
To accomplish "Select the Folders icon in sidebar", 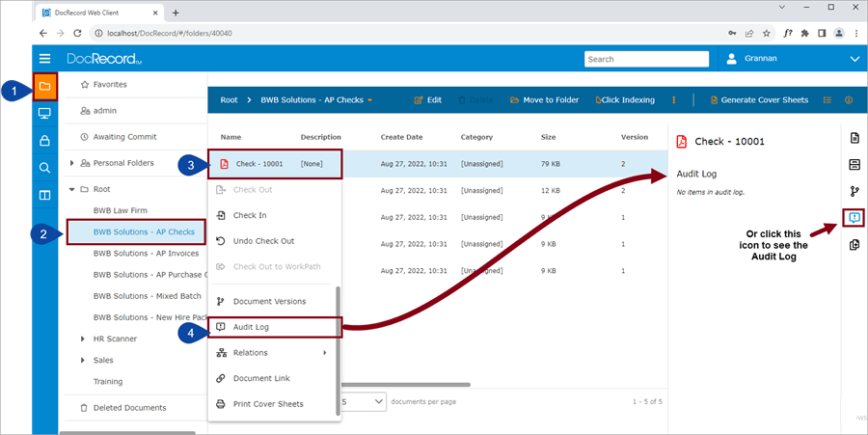I will [x=44, y=87].
